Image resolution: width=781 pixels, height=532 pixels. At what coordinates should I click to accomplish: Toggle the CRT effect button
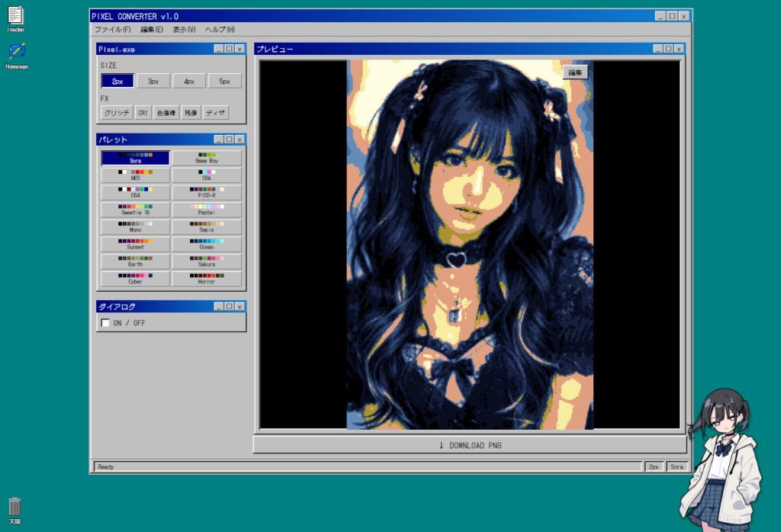(x=143, y=113)
